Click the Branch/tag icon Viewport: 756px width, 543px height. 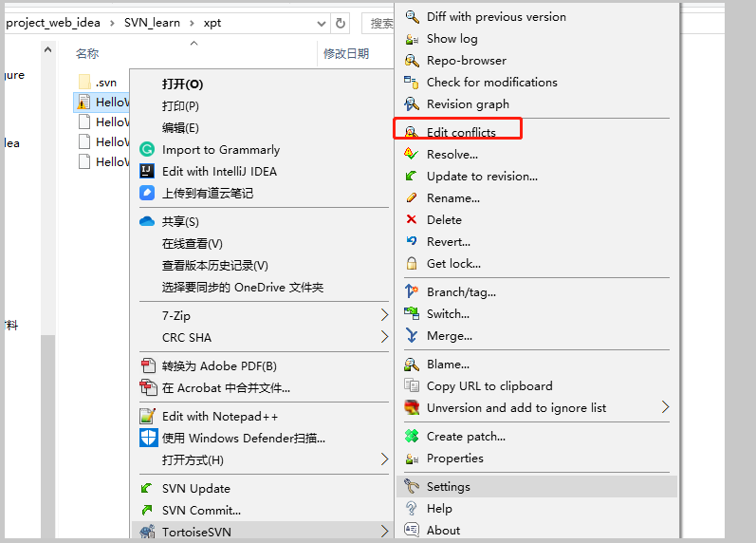(412, 291)
